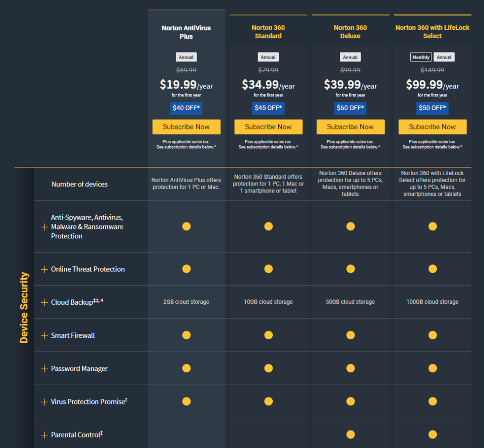Image resolution: width=484 pixels, height=448 pixels.
Task: Select Monthly billing for LifeLock Select
Action: click(x=421, y=57)
